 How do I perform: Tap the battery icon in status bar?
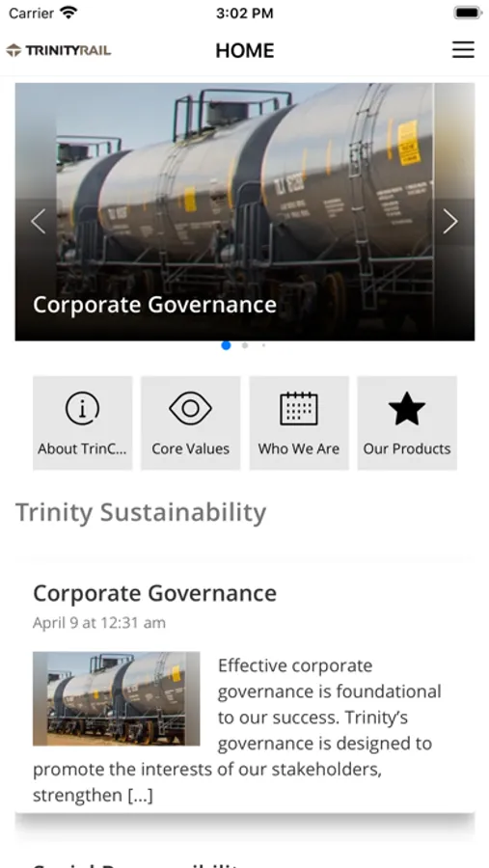pos(468,13)
